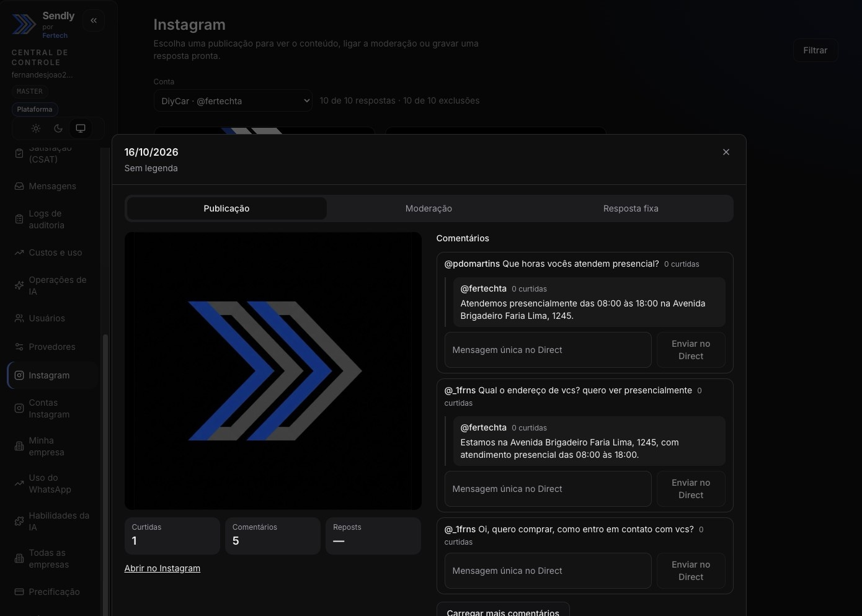Click the publication image preview
Screen dimensions: 862x616
(273, 371)
